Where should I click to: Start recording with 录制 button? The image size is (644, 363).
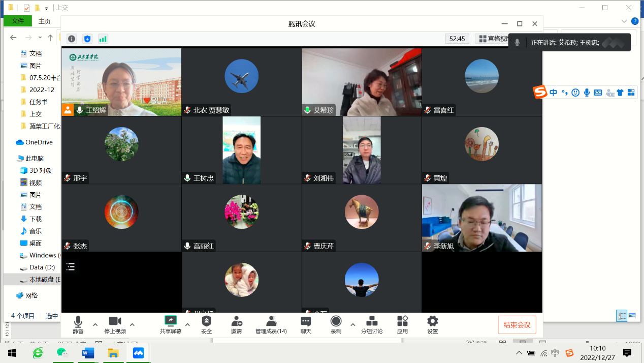click(336, 324)
